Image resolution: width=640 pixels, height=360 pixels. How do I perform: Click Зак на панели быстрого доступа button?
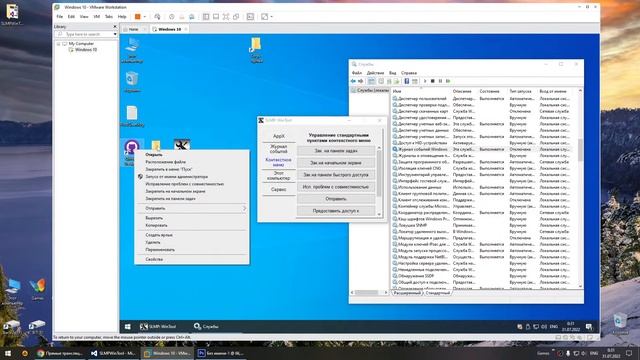coord(336,175)
